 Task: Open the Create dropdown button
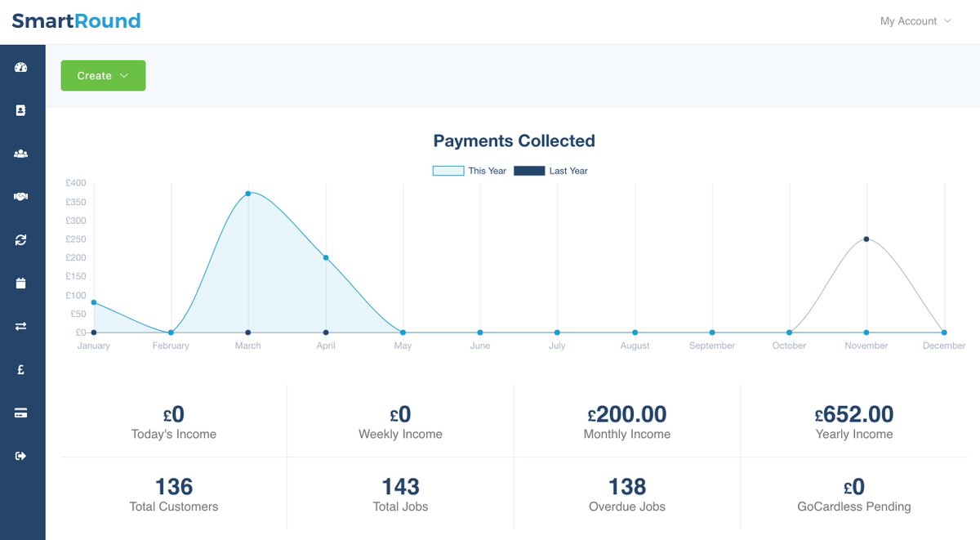(103, 75)
